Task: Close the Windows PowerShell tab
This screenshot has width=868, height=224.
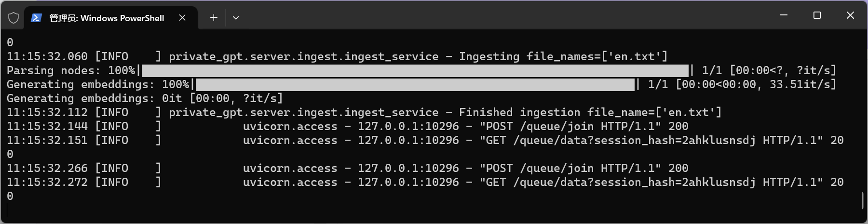Action: tap(182, 18)
